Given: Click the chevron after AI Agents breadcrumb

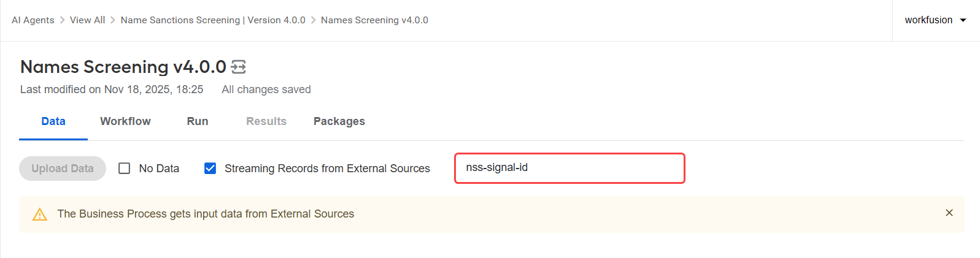Looking at the screenshot, I should tap(62, 20).
